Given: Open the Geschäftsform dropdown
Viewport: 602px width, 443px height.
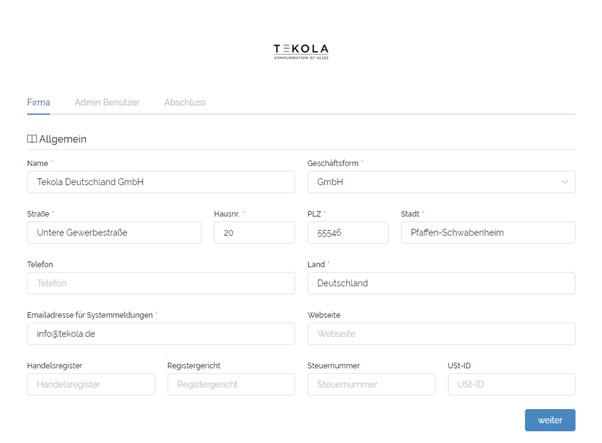Looking at the screenshot, I should tap(440, 182).
